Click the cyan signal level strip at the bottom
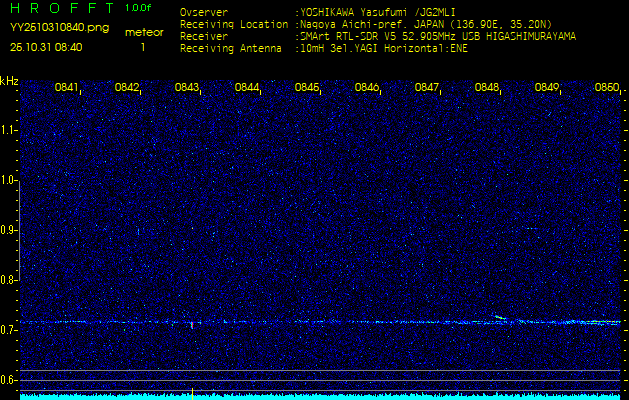 (x=320, y=396)
